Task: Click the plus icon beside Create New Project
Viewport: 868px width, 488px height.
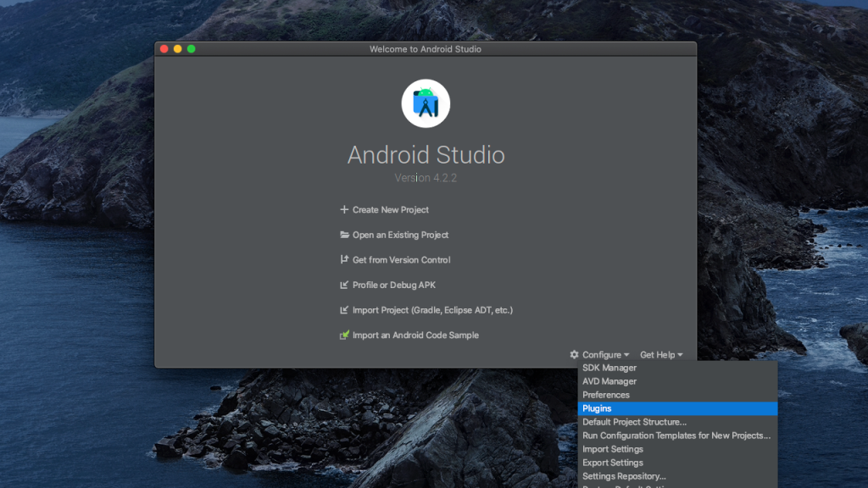Action: tap(344, 210)
